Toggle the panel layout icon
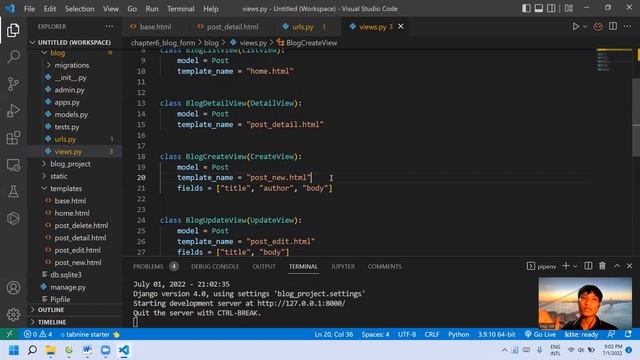640x360 pixels. pyautogui.click(x=539, y=8)
